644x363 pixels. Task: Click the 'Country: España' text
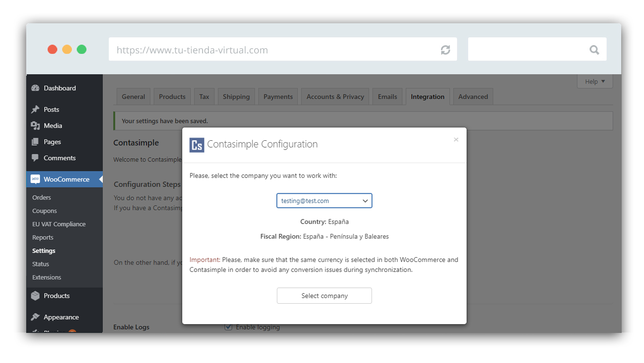point(324,221)
